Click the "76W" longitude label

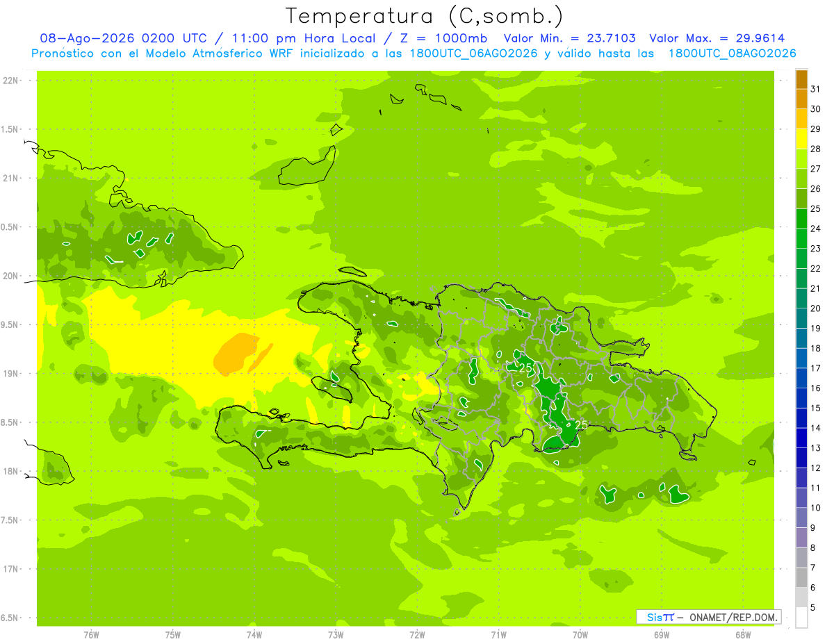91,635
